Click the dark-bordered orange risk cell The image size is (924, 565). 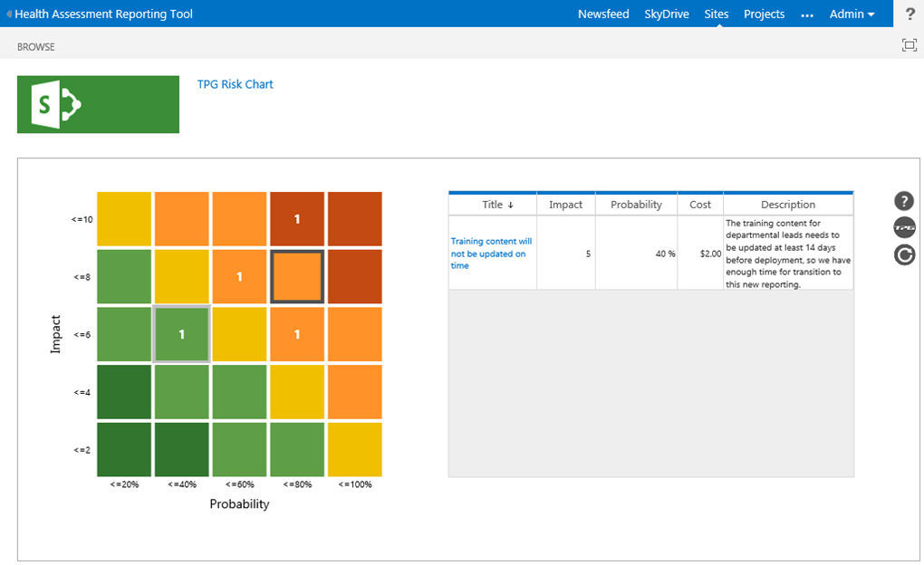pyautogui.click(x=297, y=277)
